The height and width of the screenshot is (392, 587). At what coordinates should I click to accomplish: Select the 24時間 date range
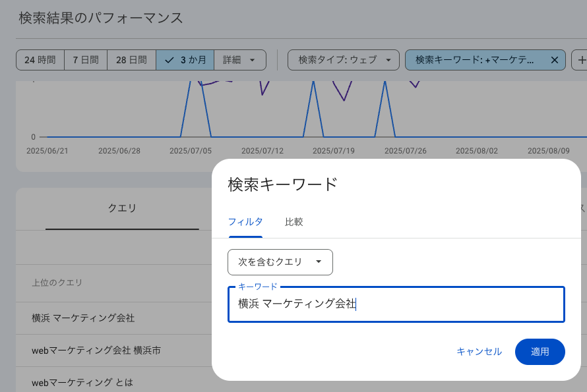(x=40, y=60)
